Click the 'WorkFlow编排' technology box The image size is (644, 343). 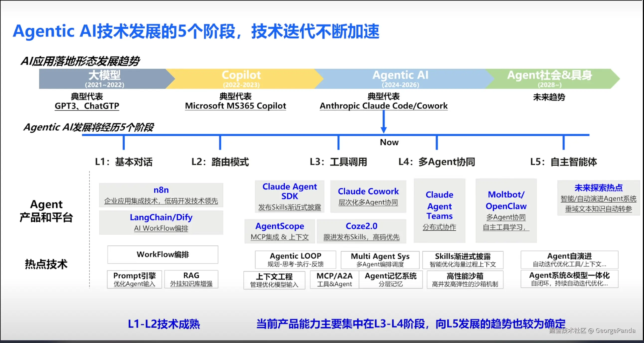[163, 255]
